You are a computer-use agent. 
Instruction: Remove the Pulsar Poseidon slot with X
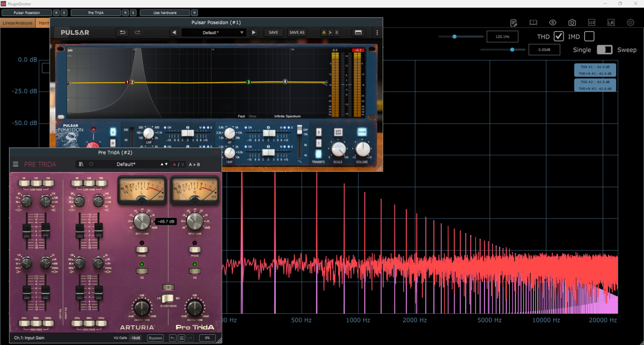coord(64,12)
